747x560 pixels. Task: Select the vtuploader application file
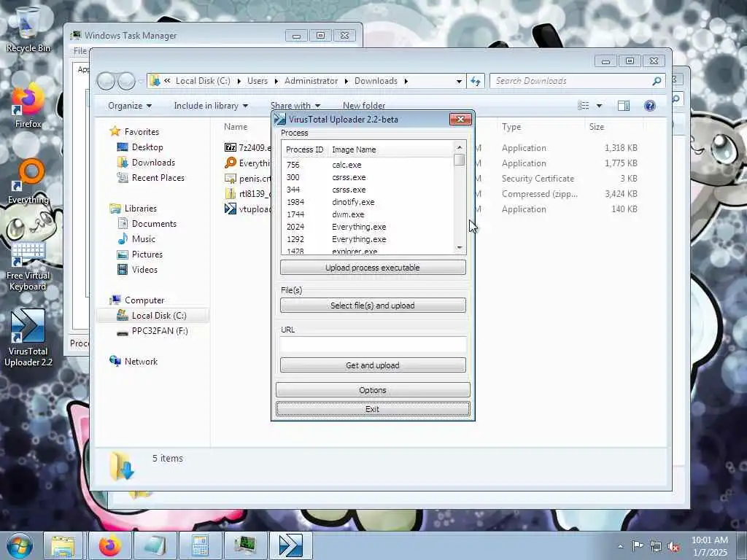click(248, 209)
